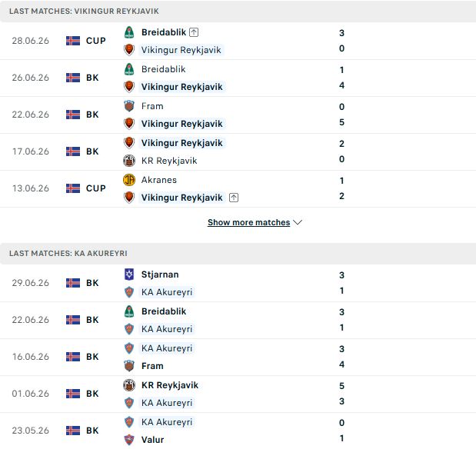Select the Last Matches: Vikingur Reykjavik header
The image size is (476, 449).
click(x=238, y=12)
